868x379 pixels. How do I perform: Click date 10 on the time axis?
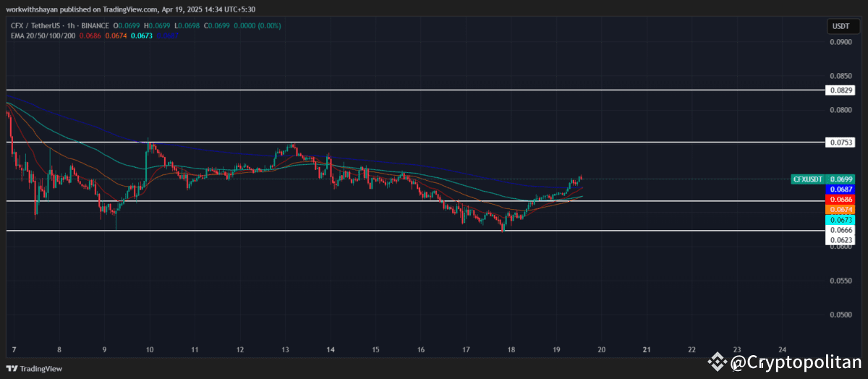150,349
